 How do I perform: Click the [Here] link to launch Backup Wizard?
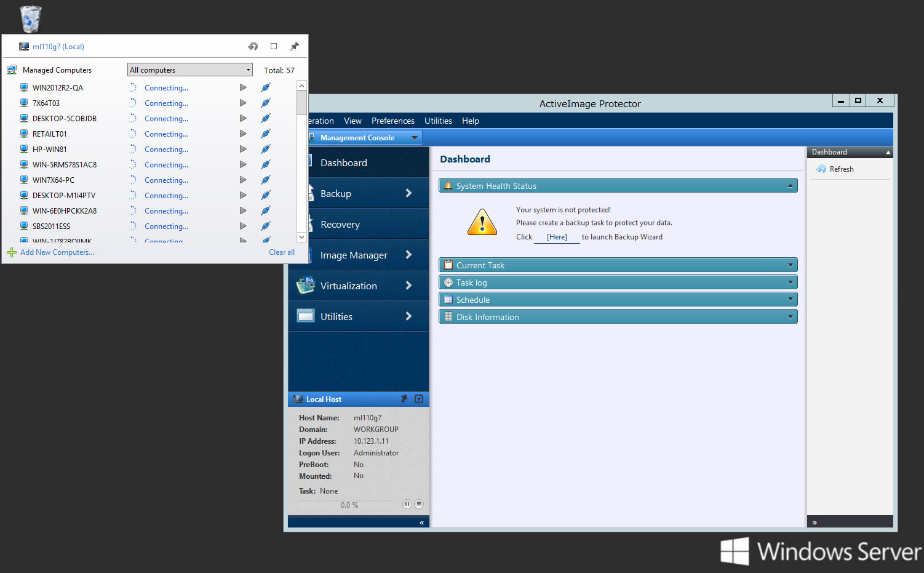pos(557,237)
